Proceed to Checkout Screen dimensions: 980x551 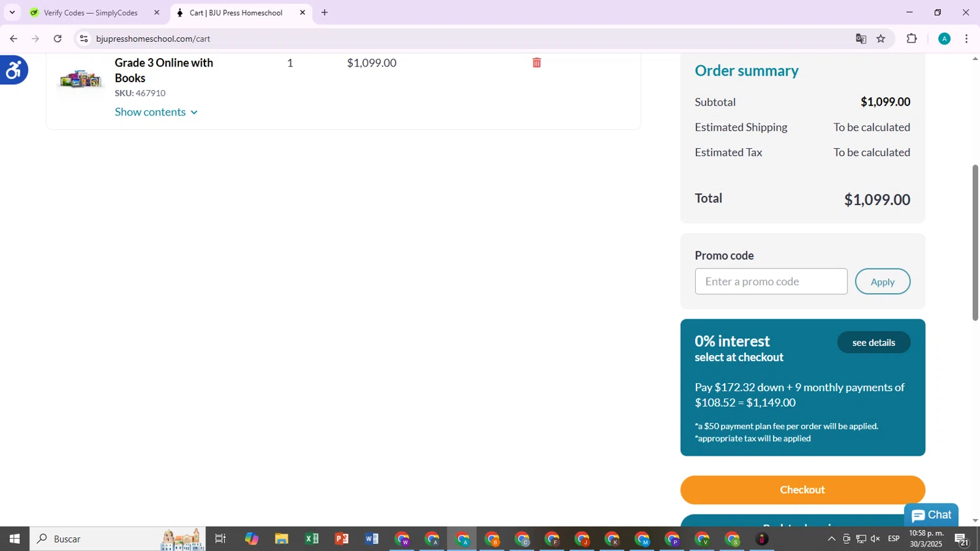point(802,490)
